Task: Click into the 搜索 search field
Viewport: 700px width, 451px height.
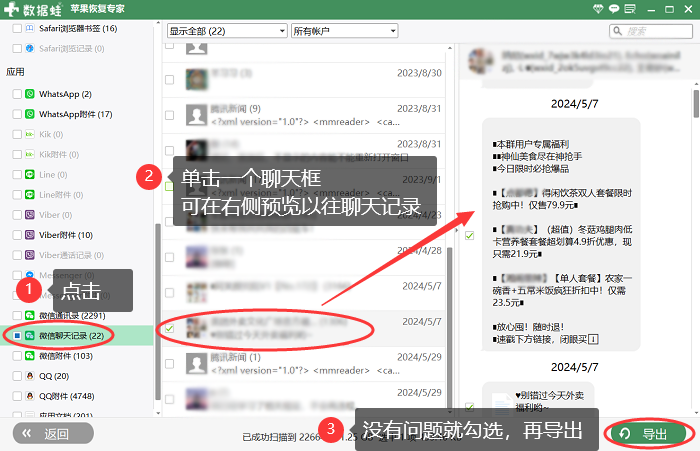Action: 651,31
